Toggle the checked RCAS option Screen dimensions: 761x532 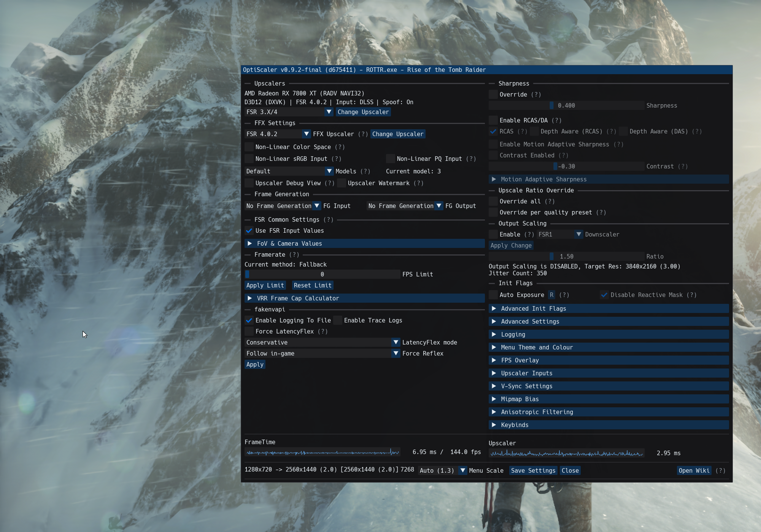(x=493, y=131)
